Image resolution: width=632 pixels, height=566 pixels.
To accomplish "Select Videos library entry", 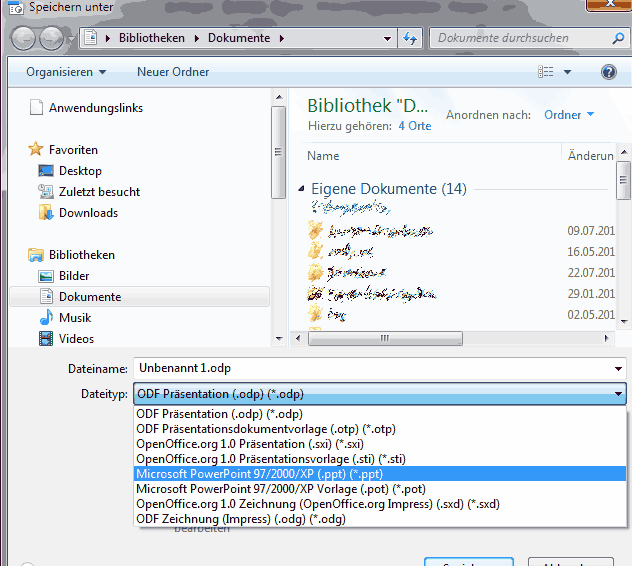I will [x=76, y=339].
